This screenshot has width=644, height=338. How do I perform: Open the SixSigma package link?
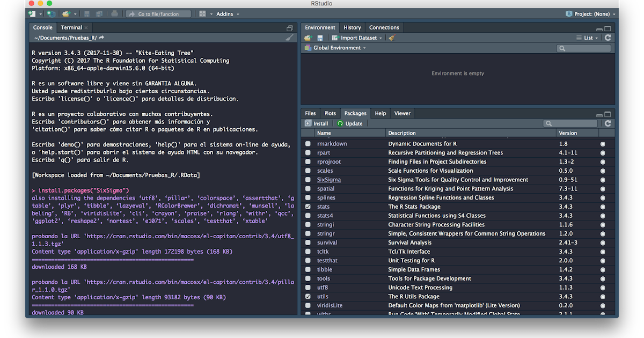click(x=328, y=180)
